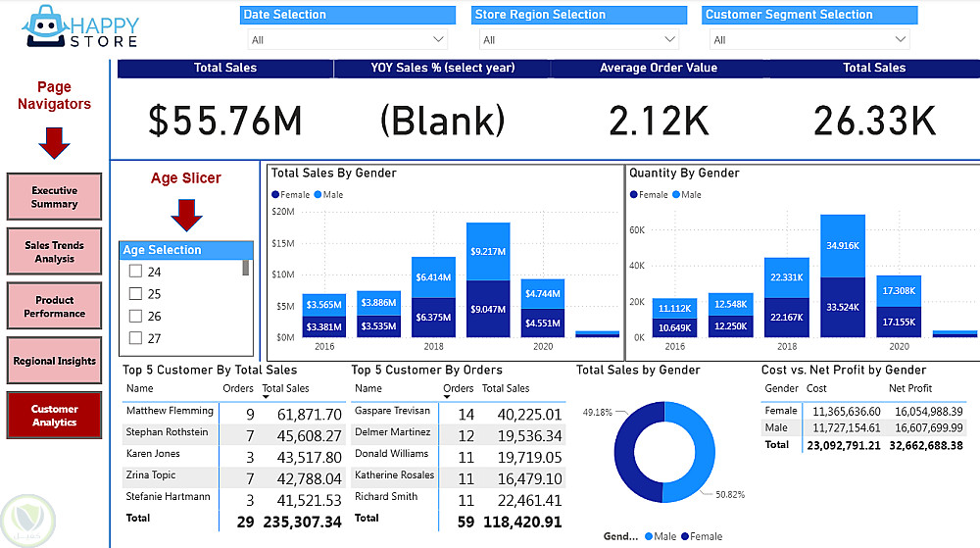Click the 2019 Male sales bar segment $9.217M

point(488,251)
